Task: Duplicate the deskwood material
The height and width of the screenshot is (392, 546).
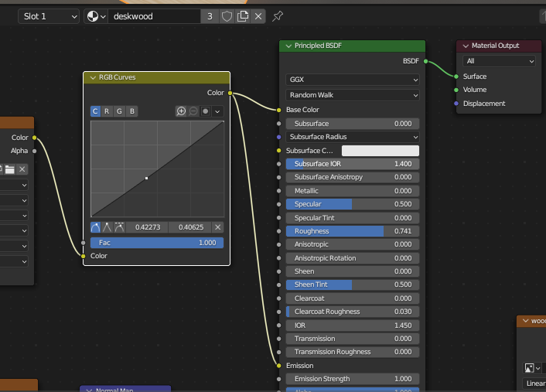Action: tap(243, 16)
